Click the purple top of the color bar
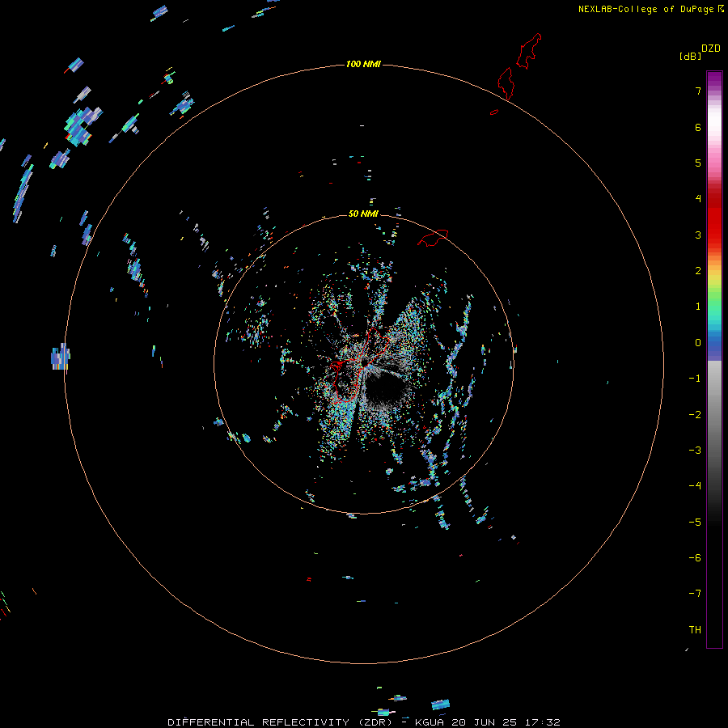728x728 pixels. (x=714, y=78)
